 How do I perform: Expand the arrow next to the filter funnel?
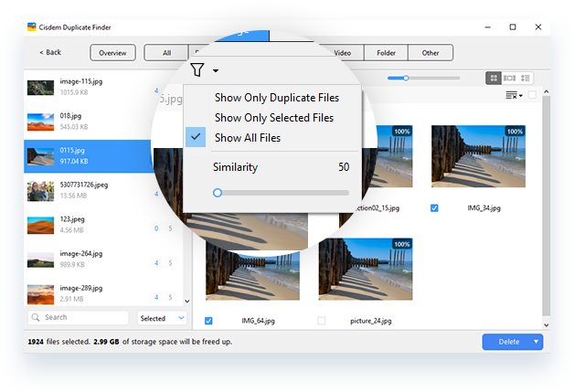(216, 70)
